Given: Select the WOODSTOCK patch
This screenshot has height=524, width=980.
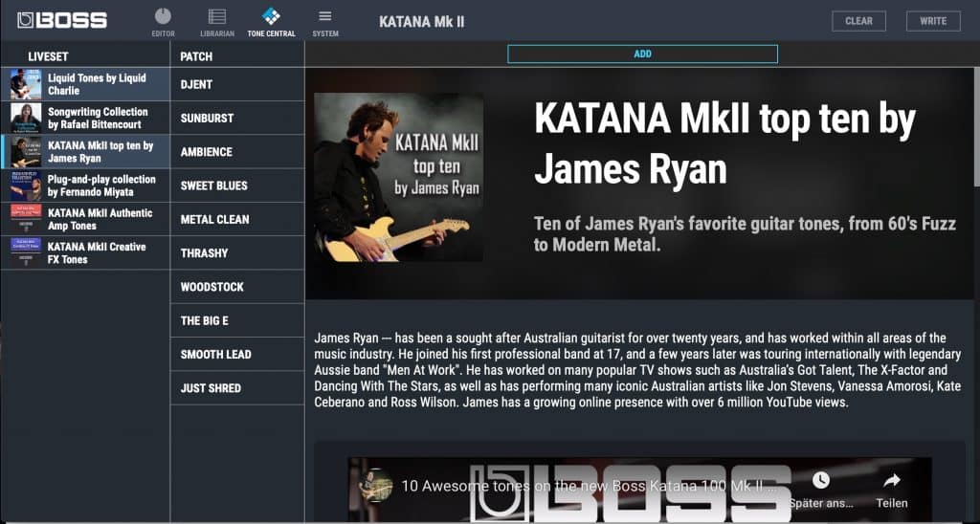Looking at the screenshot, I should click(x=237, y=287).
